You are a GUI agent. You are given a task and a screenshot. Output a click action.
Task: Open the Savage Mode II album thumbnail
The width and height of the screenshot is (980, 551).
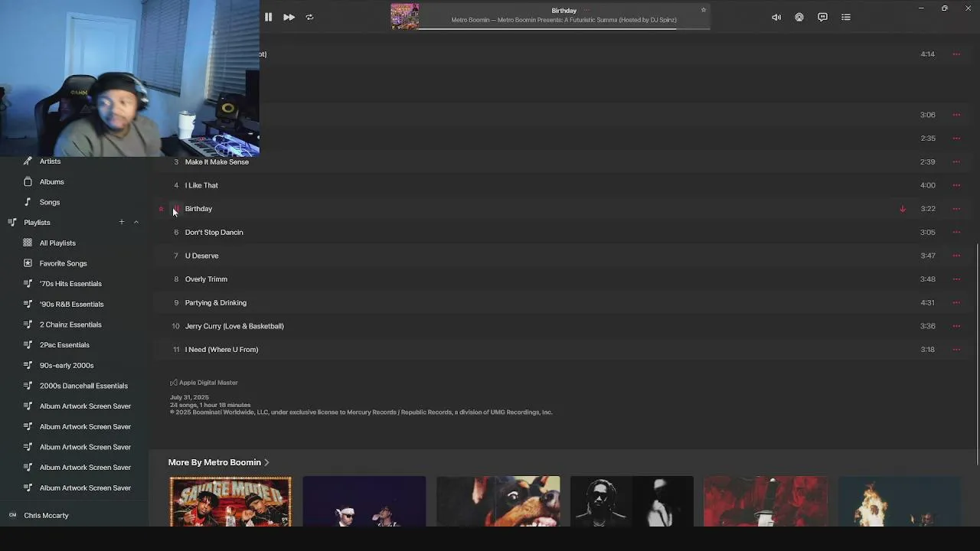point(230,501)
